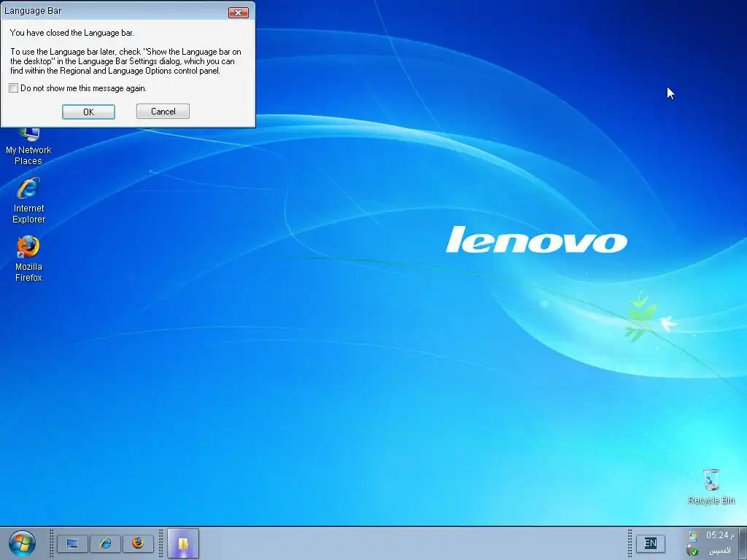The height and width of the screenshot is (560, 747).
Task: Click OK in the Language Bar dialog
Action: (88, 112)
